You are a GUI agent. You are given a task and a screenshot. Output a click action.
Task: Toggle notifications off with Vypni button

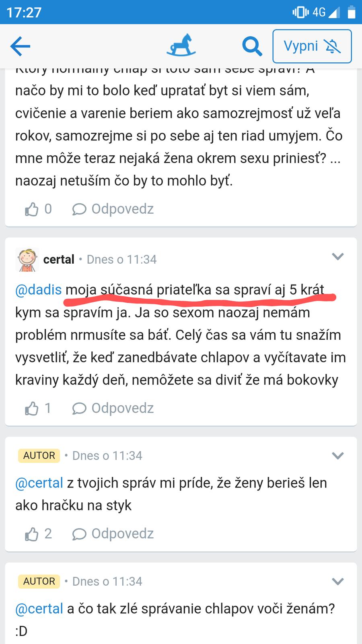pyautogui.click(x=312, y=46)
